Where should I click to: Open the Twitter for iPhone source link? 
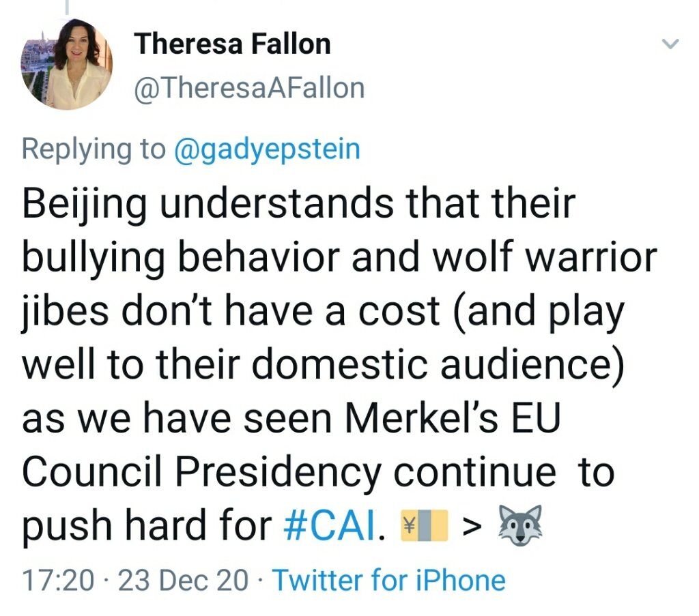pos(388,581)
